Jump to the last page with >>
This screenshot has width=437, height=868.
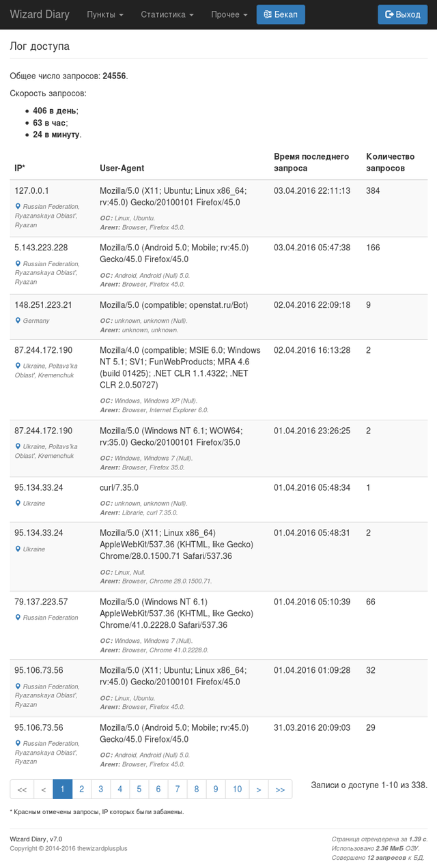[x=280, y=789]
